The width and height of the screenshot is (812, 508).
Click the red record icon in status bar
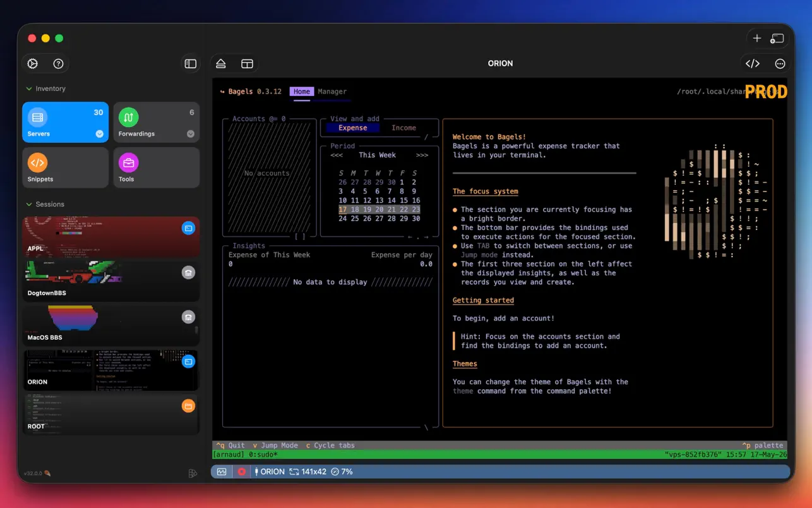(x=241, y=472)
